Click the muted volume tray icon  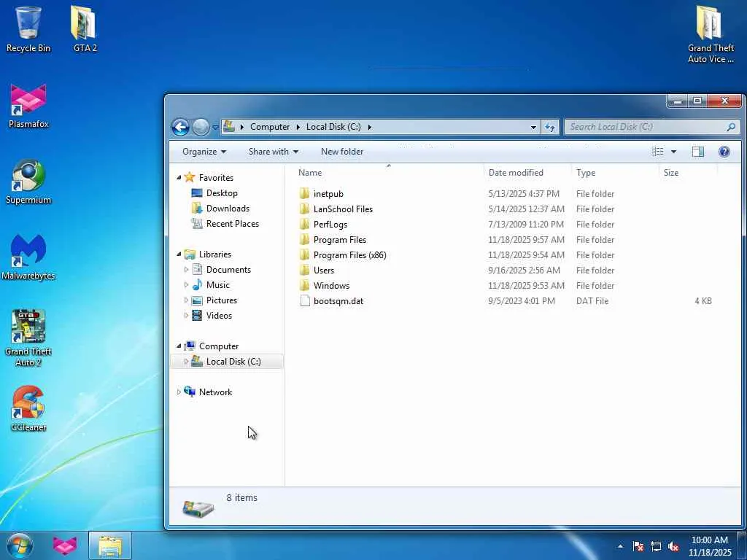coord(673,546)
